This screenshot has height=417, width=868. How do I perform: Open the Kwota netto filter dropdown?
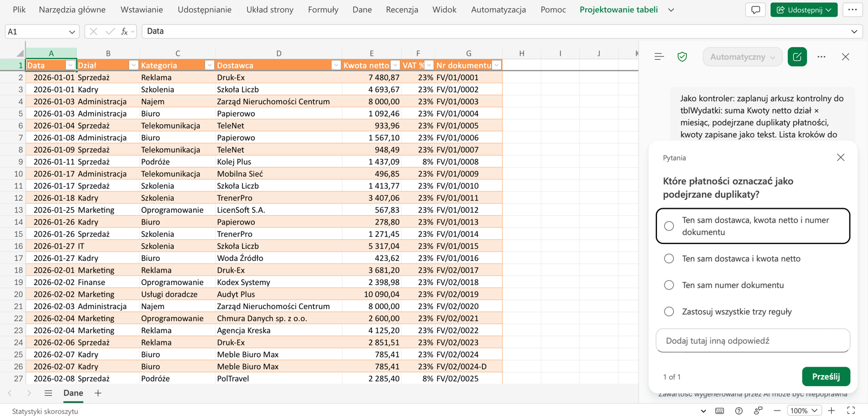coord(395,65)
